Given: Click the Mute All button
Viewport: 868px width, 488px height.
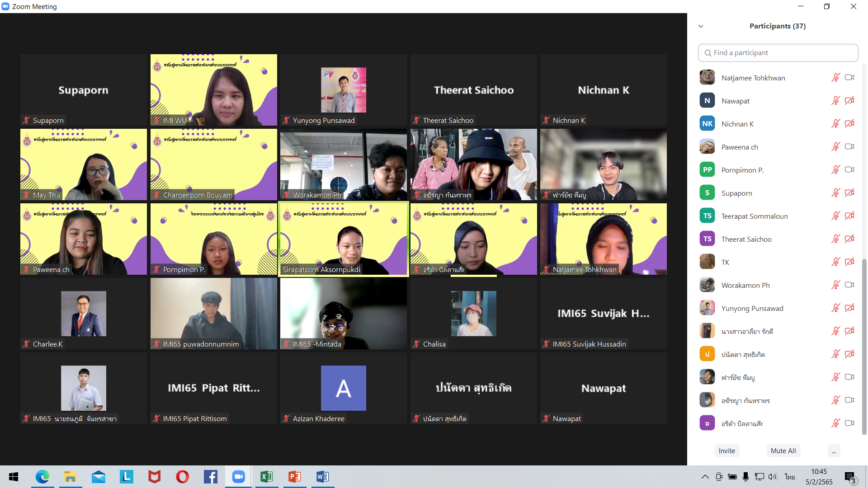Looking at the screenshot, I should point(783,451).
